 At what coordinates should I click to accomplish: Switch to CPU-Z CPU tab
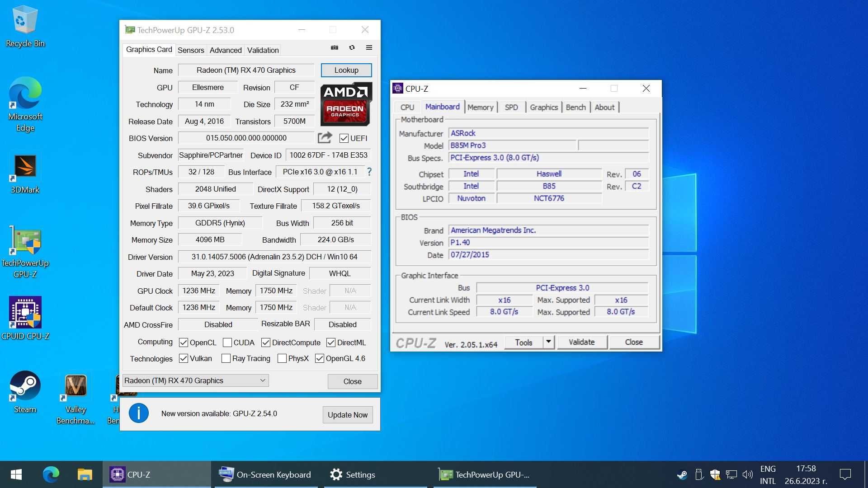(x=407, y=107)
